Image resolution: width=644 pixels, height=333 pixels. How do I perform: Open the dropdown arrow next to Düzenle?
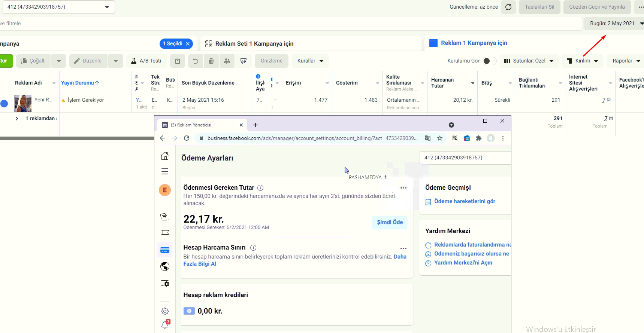point(116,61)
